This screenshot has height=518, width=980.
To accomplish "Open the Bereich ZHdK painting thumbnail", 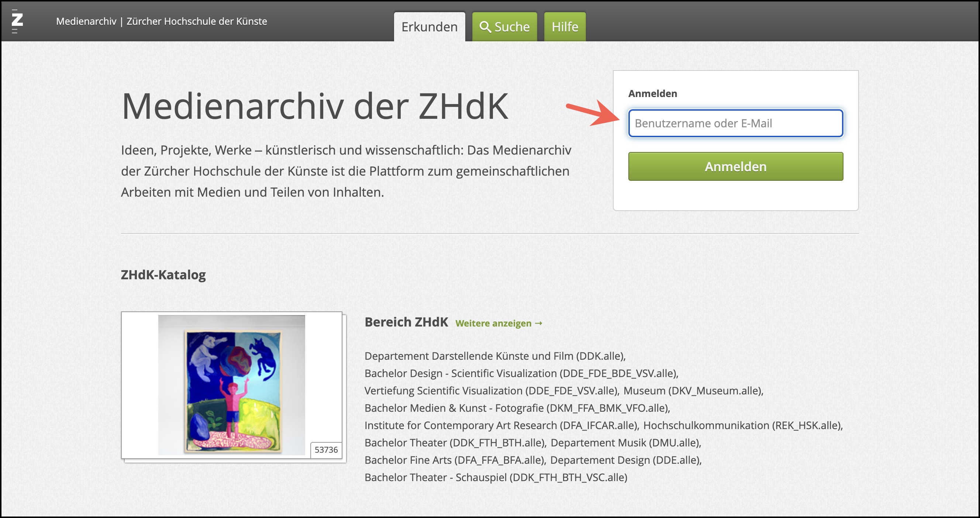I will (231, 385).
